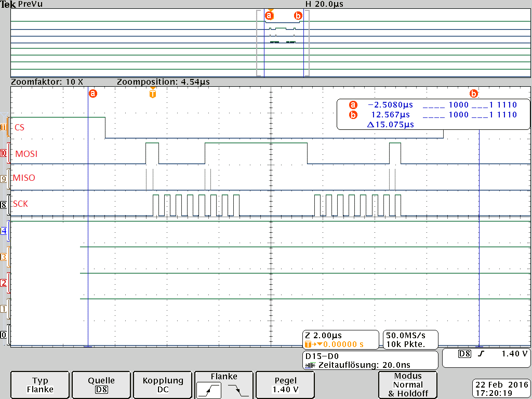Select digital channel 2 indicator

click(x=4, y=283)
